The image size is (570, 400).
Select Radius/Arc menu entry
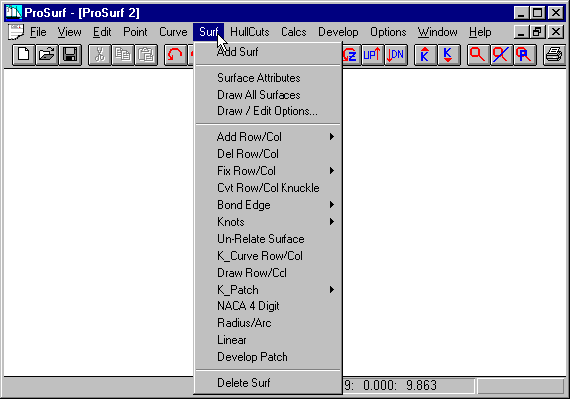(x=268, y=323)
